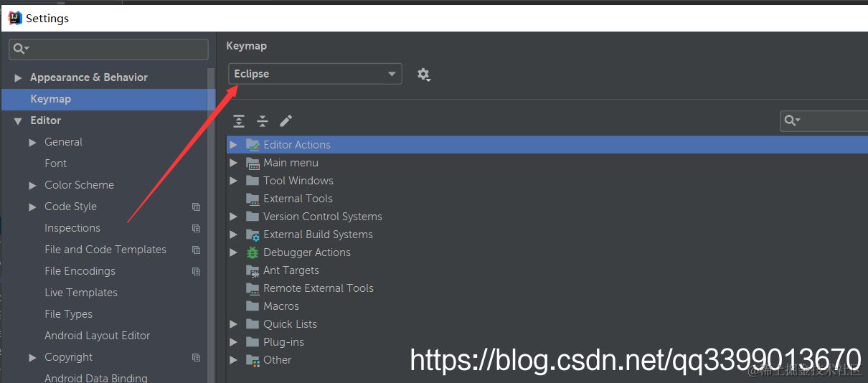
Task: Click the green Debugger Actions bug icon
Action: coord(253,252)
